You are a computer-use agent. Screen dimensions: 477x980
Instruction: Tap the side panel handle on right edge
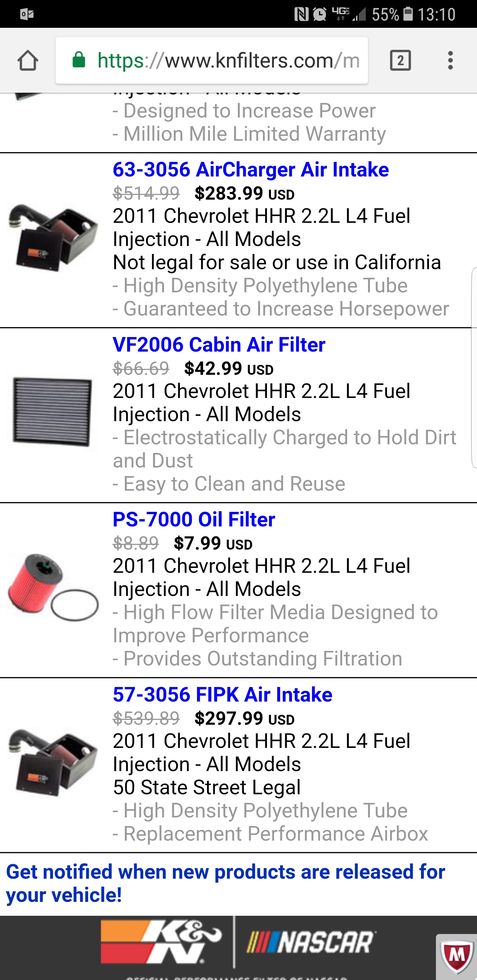tap(474, 367)
